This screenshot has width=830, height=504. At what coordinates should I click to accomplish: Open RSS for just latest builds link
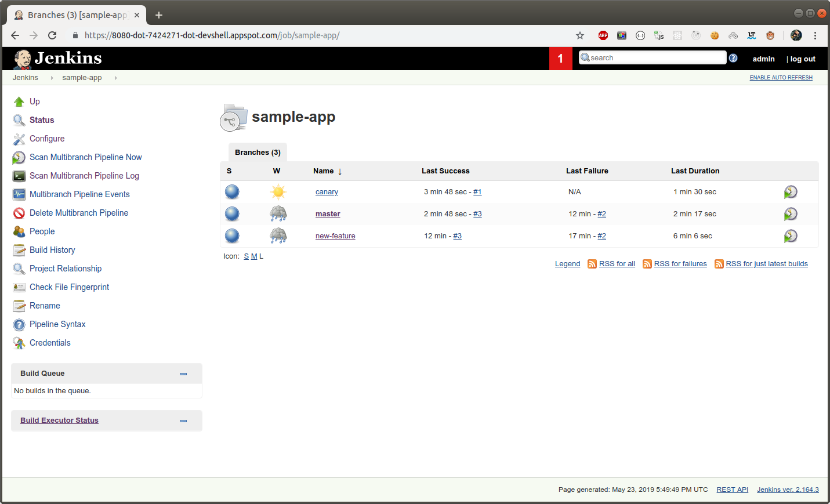pyautogui.click(x=767, y=264)
